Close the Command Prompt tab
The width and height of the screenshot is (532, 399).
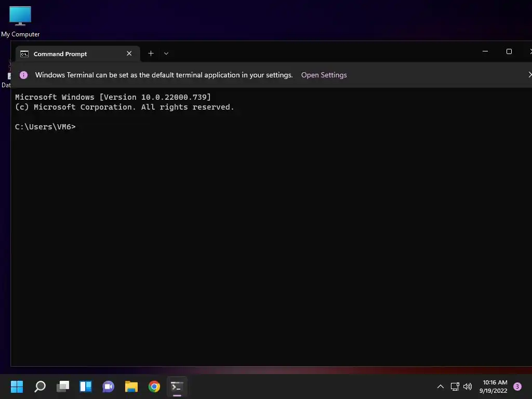(x=129, y=54)
